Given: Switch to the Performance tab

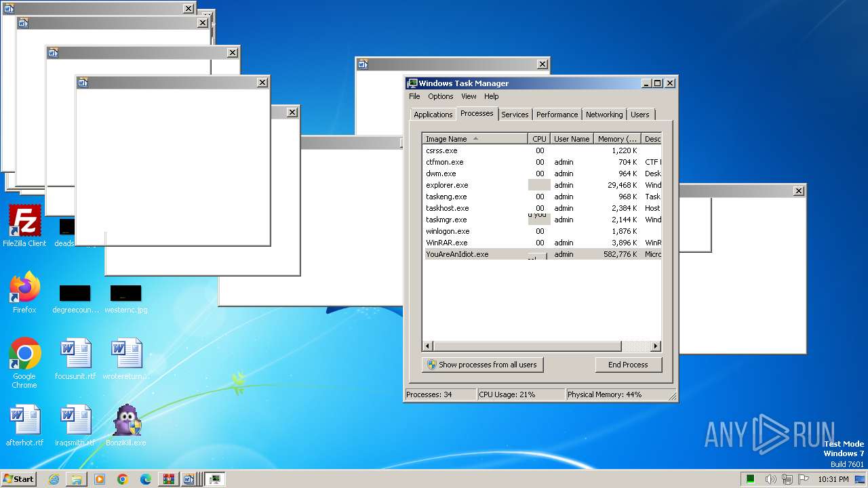Looking at the screenshot, I should [x=557, y=115].
